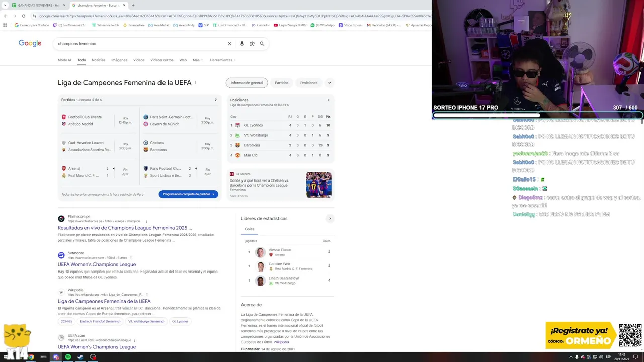Select the Imágenes results tab
The height and width of the screenshot is (362, 644).
click(x=119, y=60)
